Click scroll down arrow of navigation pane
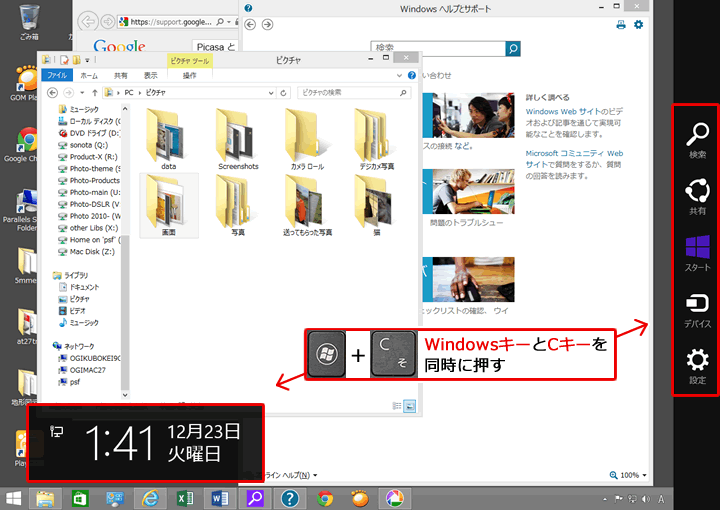The width and height of the screenshot is (720, 510). (x=125, y=394)
